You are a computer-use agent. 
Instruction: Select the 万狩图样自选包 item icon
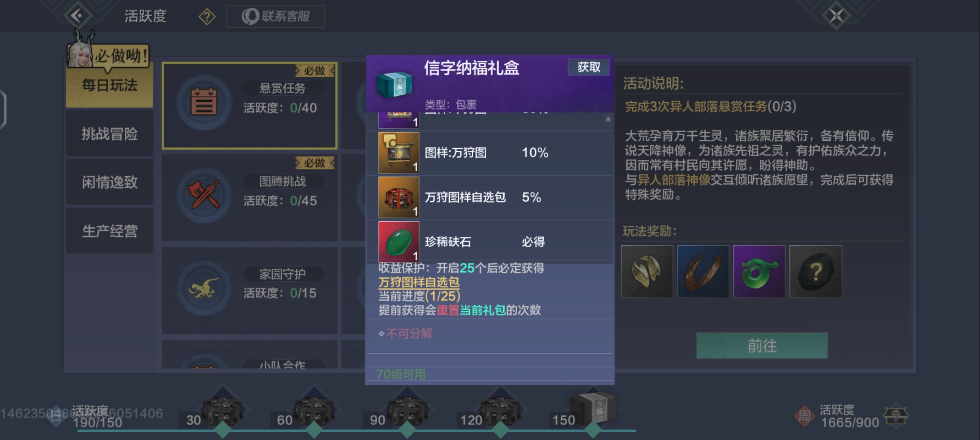(x=399, y=197)
